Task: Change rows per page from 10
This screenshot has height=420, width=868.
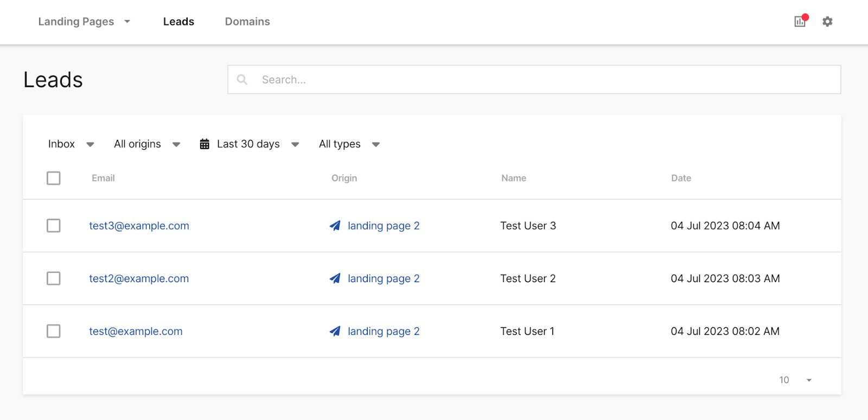Action: [x=795, y=380]
